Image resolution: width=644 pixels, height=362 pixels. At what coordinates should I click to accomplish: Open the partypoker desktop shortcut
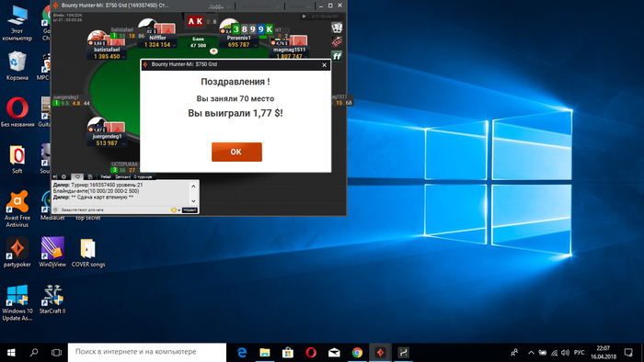pos(17,253)
